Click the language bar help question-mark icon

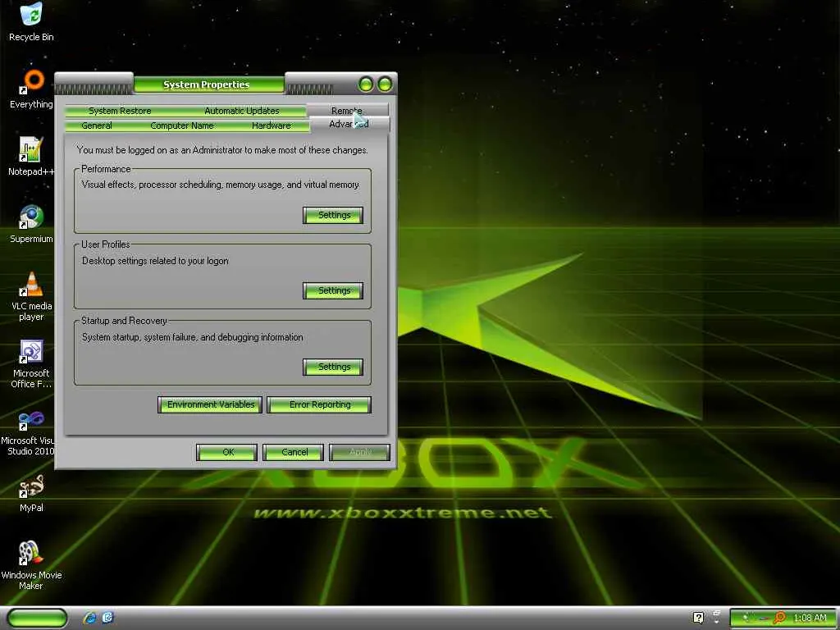tap(698, 618)
